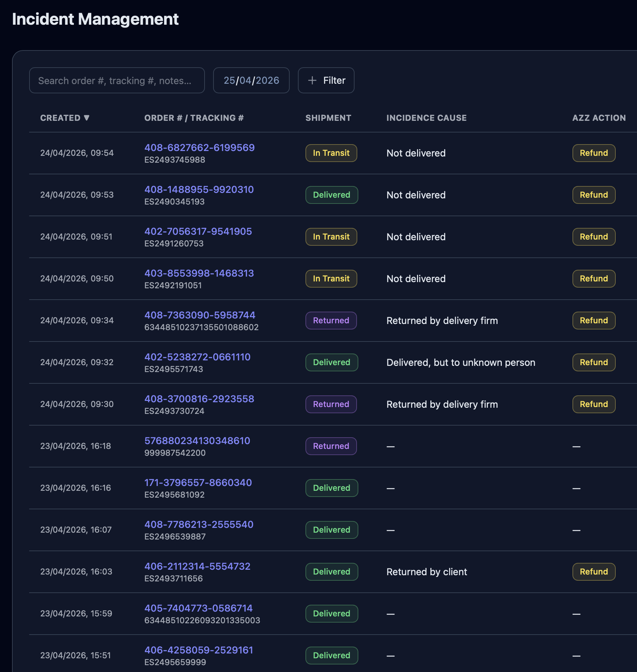Open order 576880234130348610

[x=197, y=441]
